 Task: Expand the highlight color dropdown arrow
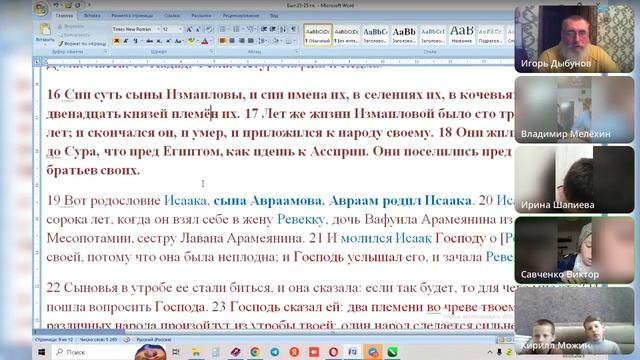[198, 41]
